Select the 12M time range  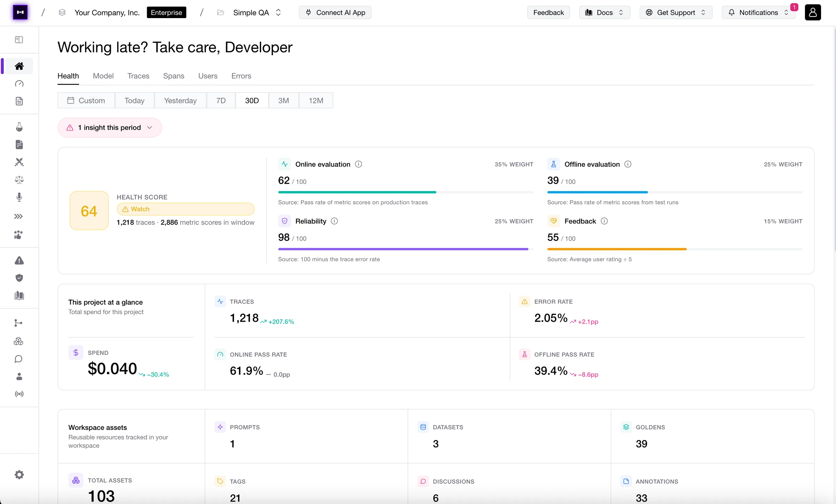coord(316,101)
